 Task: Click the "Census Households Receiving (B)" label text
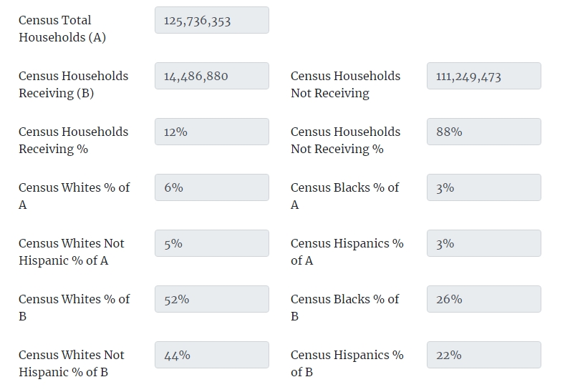point(74,84)
